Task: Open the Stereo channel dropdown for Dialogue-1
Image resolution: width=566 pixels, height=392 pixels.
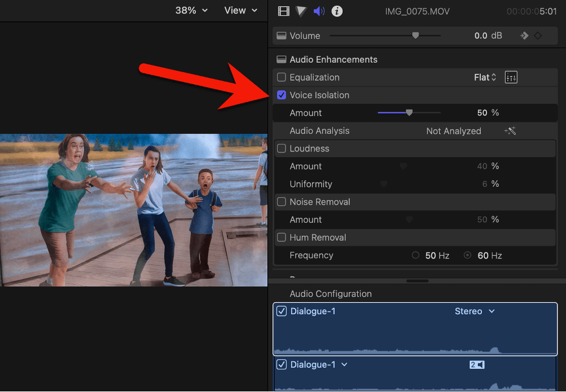Action: click(474, 311)
